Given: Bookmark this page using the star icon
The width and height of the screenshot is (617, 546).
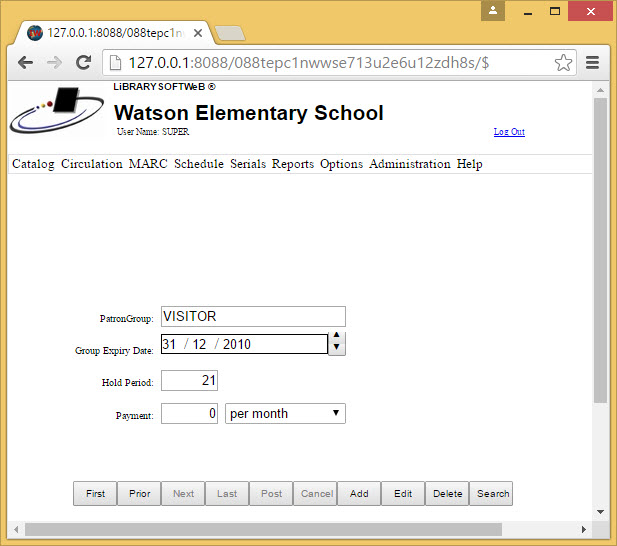Looking at the screenshot, I should (563, 62).
